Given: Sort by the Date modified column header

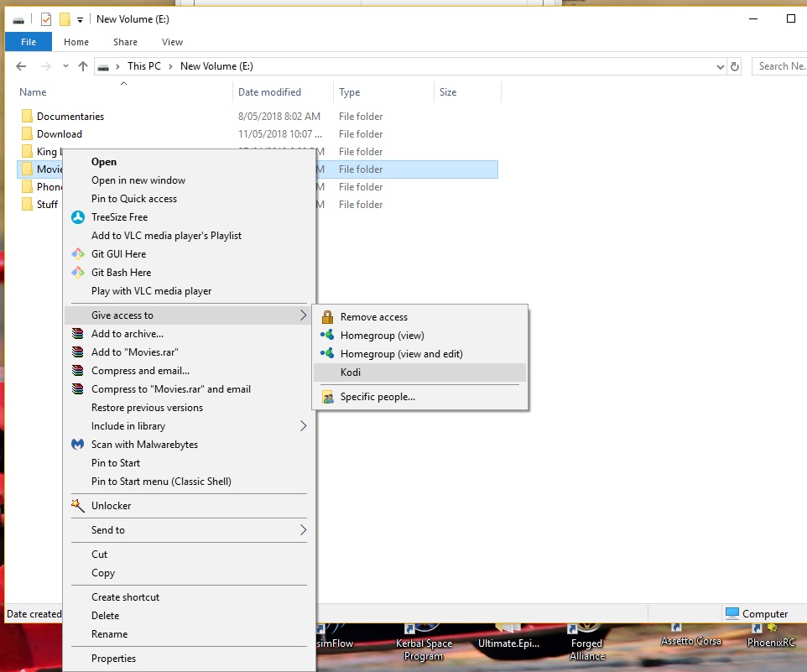Looking at the screenshot, I should click(269, 92).
